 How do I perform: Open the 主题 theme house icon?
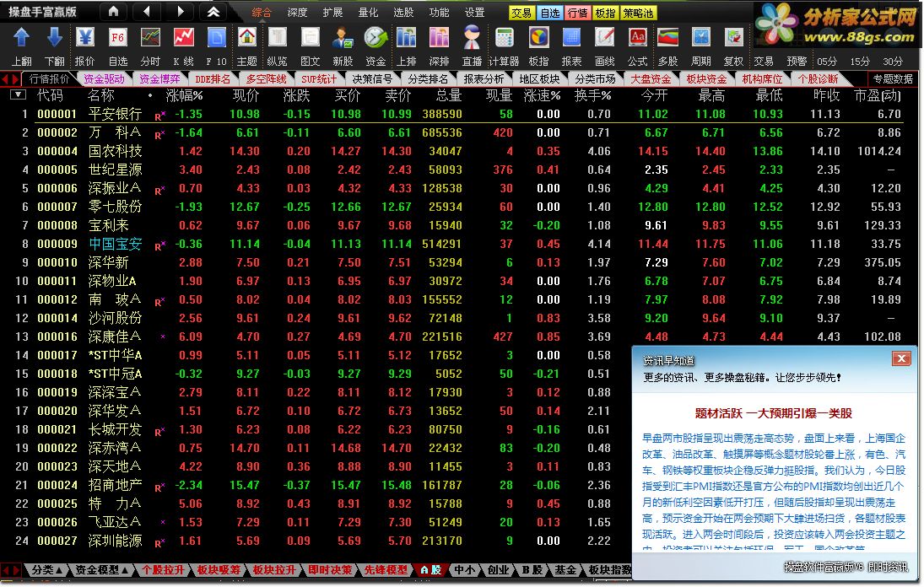click(x=247, y=38)
